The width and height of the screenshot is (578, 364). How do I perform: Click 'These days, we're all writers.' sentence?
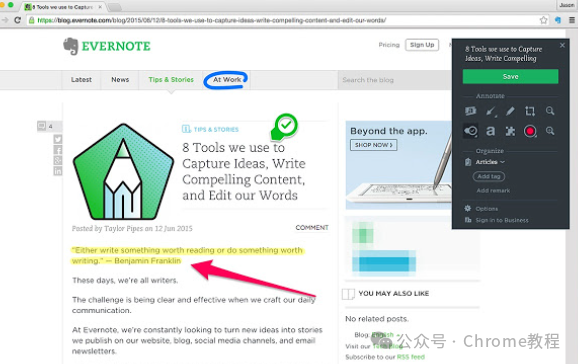pos(125,280)
